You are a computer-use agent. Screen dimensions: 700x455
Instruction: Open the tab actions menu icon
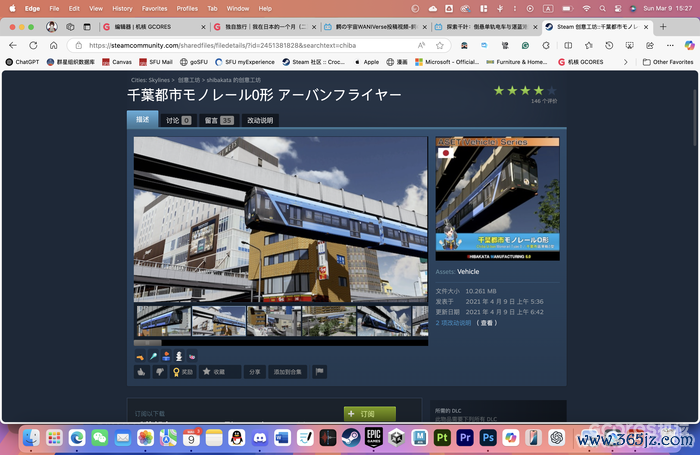point(87,27)
